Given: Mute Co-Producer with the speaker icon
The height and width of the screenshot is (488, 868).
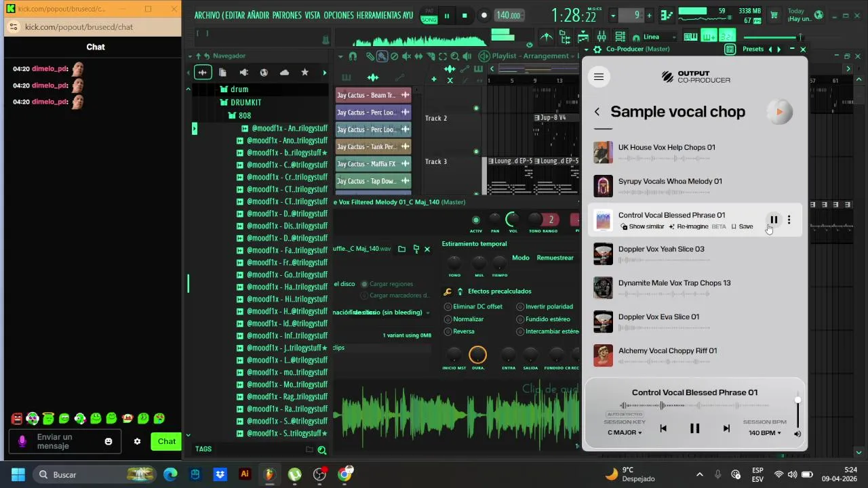Looking at the screenshot, I should pyautogui.click(x=797, y=434).
